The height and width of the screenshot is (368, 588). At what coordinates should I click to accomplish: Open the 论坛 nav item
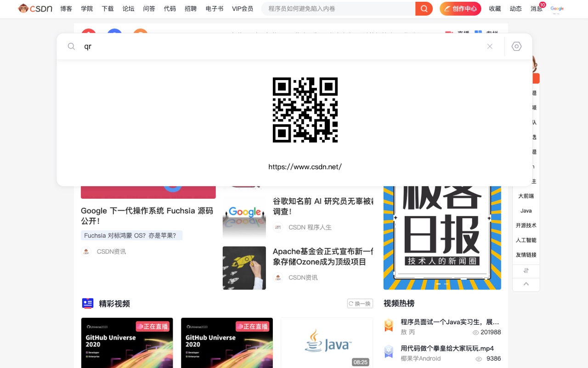tap(128, 8)
